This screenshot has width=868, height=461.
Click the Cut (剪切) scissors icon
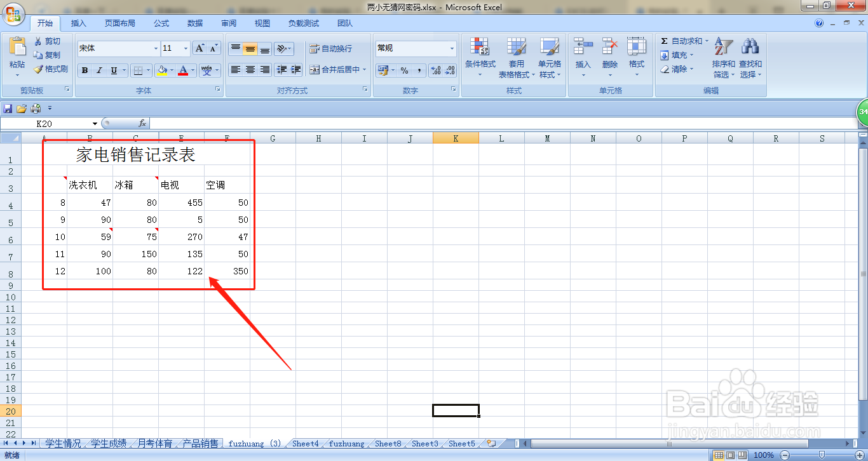pos(38,41)
